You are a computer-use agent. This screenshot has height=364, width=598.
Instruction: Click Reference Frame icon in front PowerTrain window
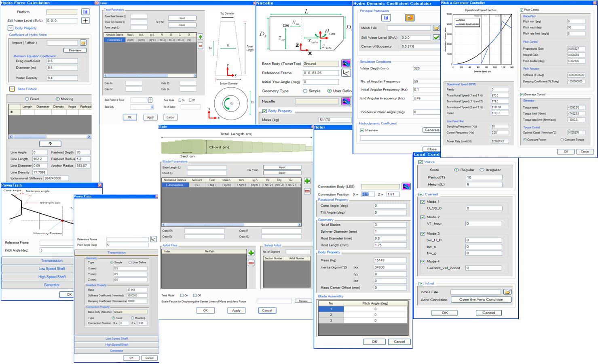click(x=153, y=239)
